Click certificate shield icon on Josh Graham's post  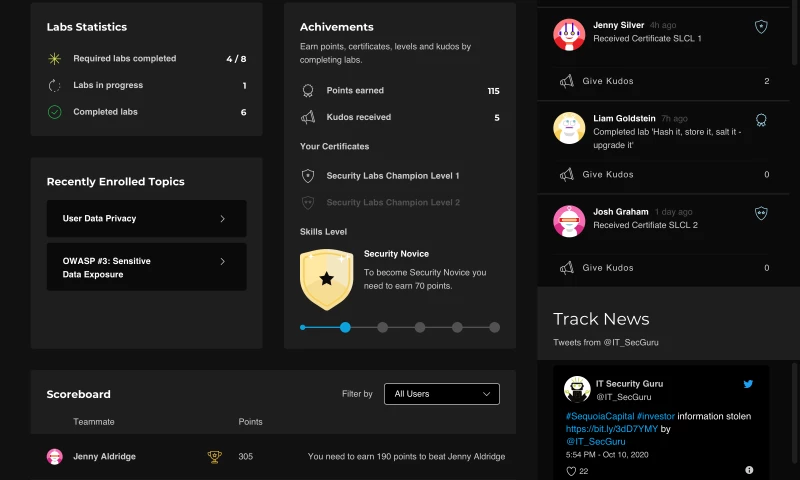coord(761,213)
